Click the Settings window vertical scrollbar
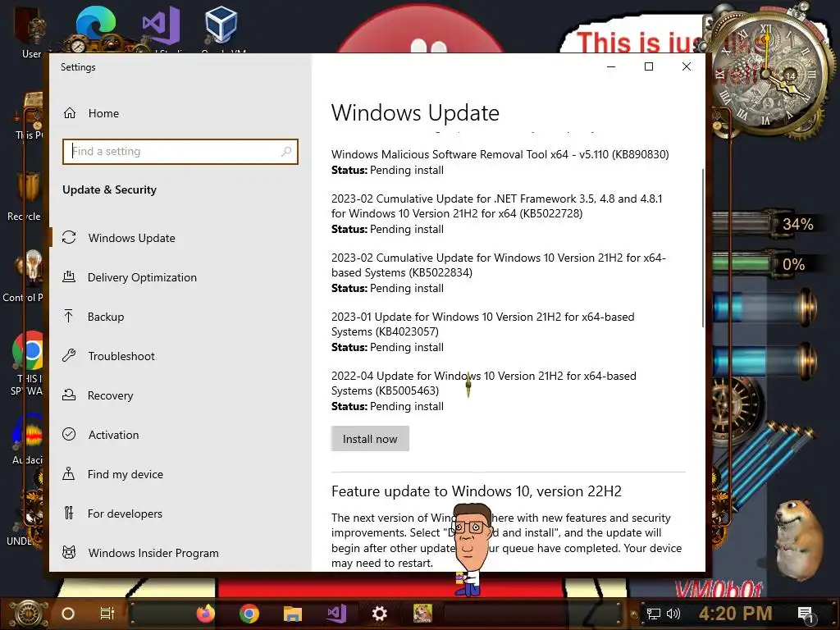The width and height of the screenshot is (840, 630). pyautogui.click(x=703, y=248)
